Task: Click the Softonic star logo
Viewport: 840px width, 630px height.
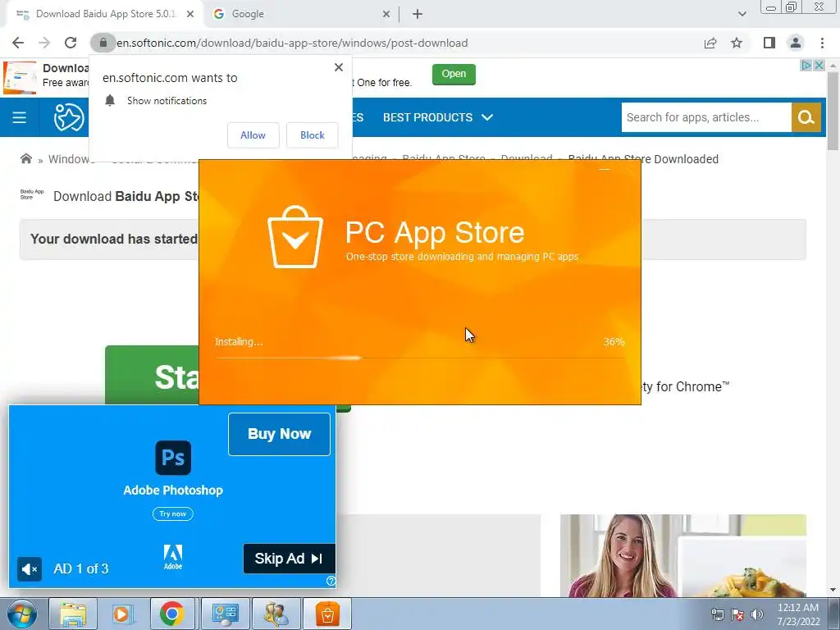Action: tap(69, 117)
